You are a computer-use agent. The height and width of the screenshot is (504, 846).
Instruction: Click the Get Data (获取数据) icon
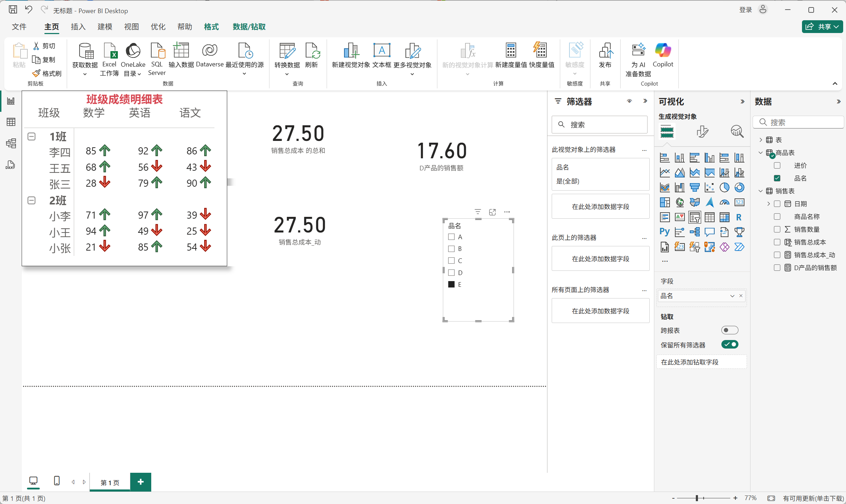point(85,51)
